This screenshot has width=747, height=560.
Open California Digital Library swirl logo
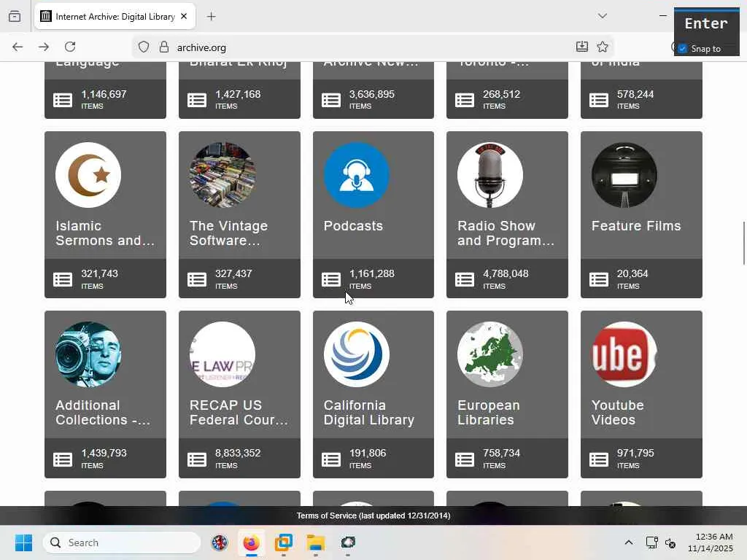point(356,354)
